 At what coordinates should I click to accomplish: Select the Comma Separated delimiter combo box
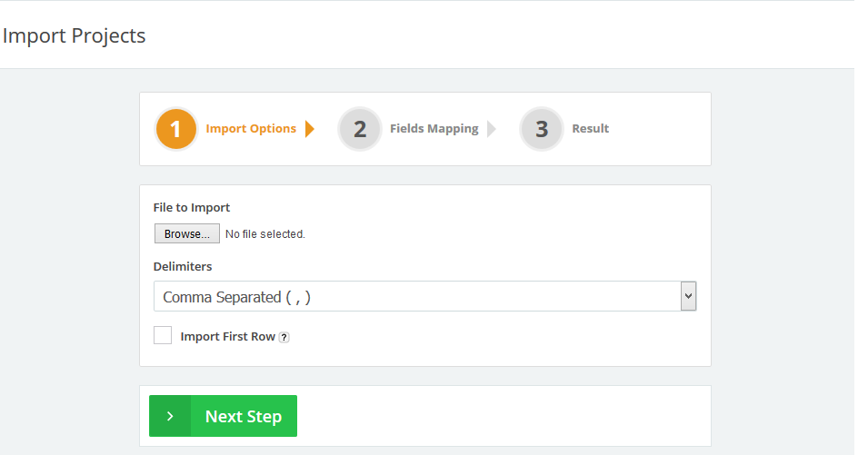click(416, 296)
